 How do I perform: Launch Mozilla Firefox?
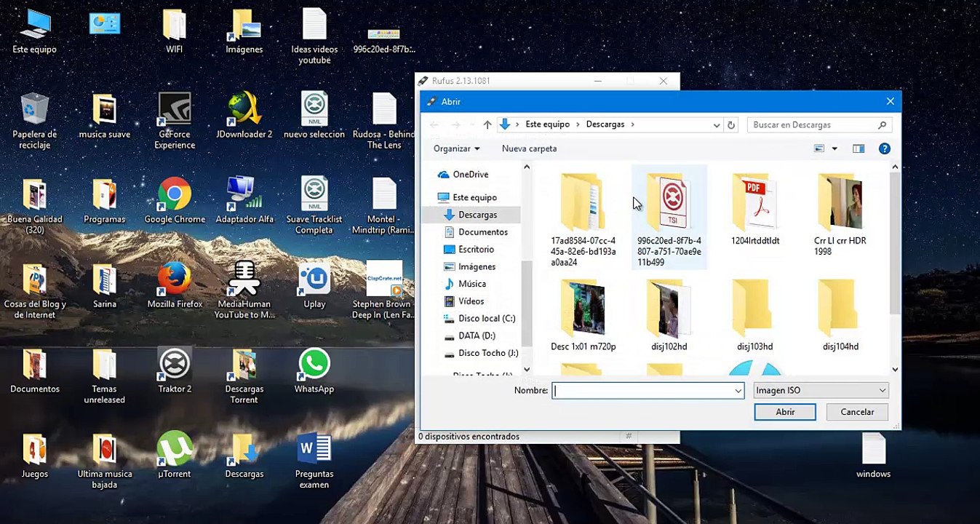click(175, 285)
